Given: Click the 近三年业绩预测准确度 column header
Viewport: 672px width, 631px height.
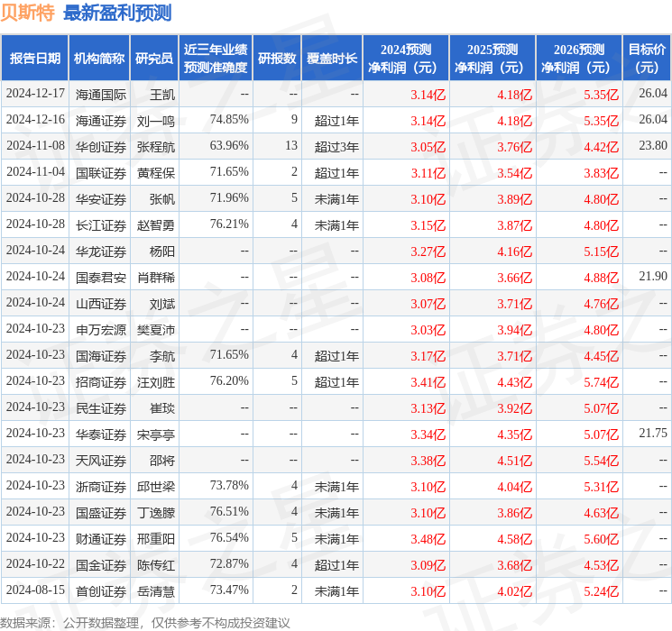Looking at the screenshot, I should [216, 58].
